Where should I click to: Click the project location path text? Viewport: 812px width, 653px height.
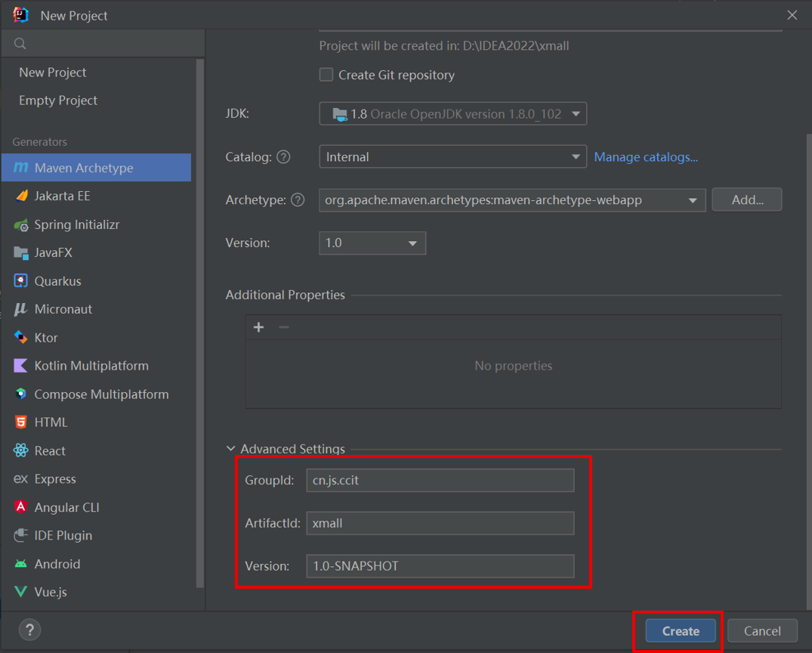(x=444, y=46)
